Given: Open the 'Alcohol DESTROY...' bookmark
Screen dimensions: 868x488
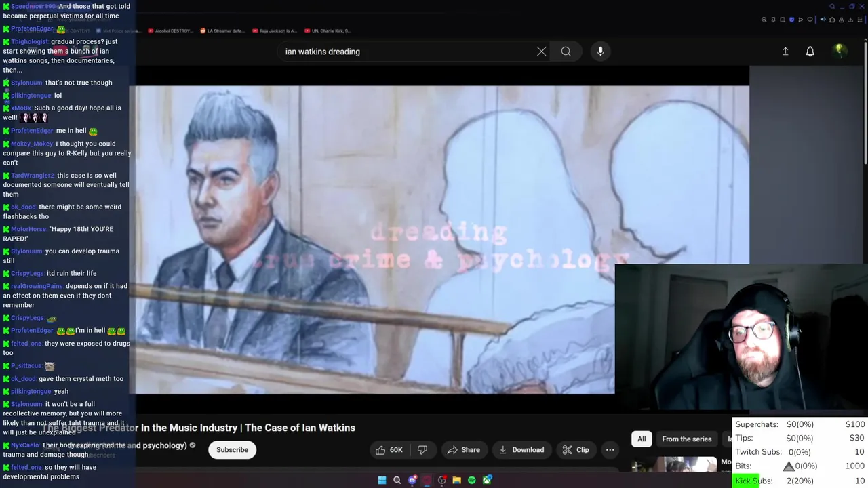Looking at the screenshot, I should click(172, 30).
